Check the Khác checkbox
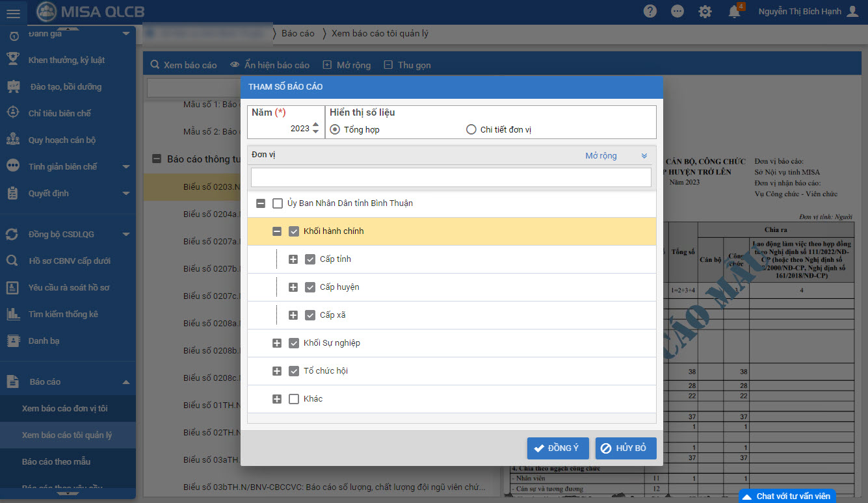The image size is (868, 503). (x=294, y=399)
